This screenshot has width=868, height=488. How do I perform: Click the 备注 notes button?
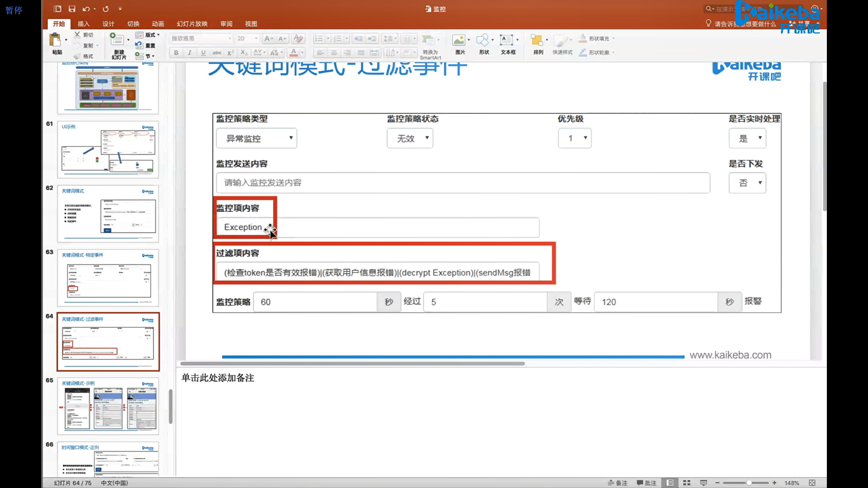click(618, 483)
